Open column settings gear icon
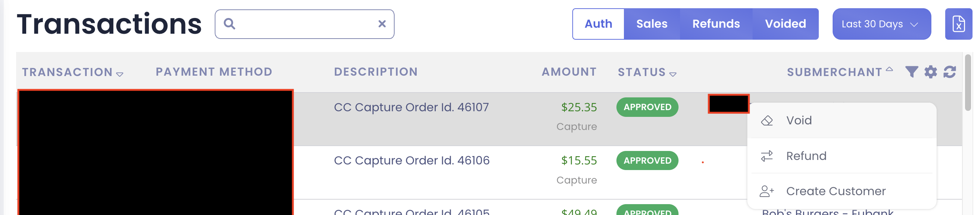Viewport: 980px width, 215px height. click(x=931, y=72)
